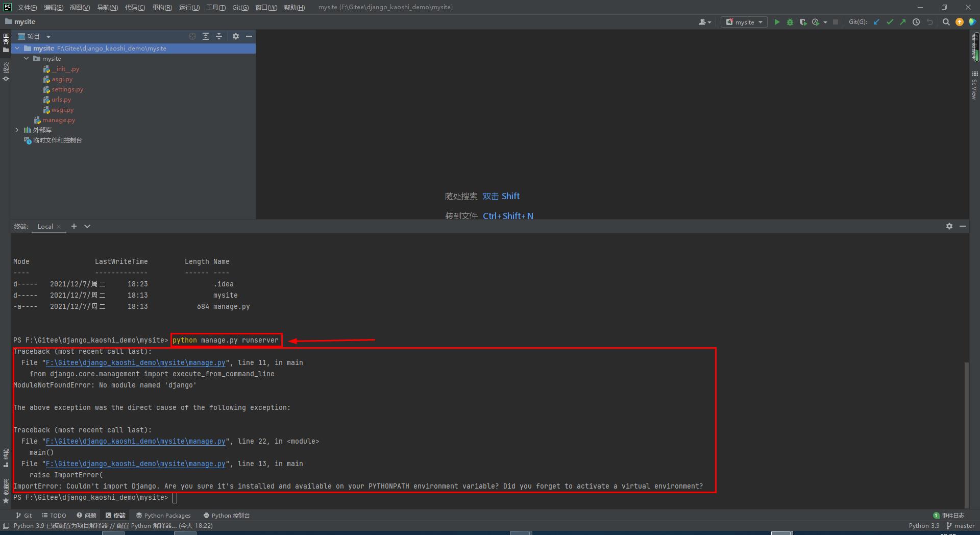Expand the 外部库 node
Image resolution: width=980 pixels, height=535 pixels.
17,130
